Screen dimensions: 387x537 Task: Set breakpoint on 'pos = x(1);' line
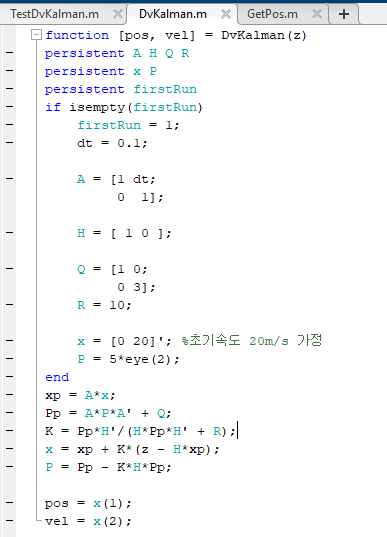[x=10, y=503]
